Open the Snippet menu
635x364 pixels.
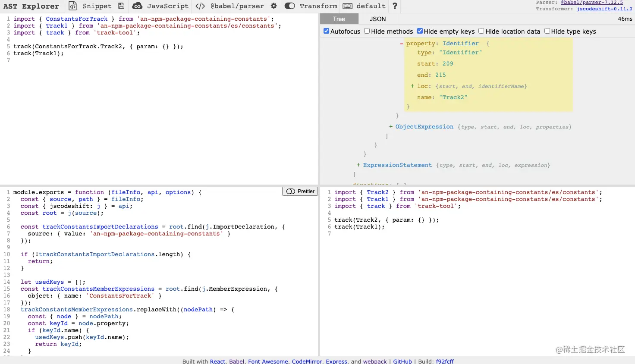point(97,6)
